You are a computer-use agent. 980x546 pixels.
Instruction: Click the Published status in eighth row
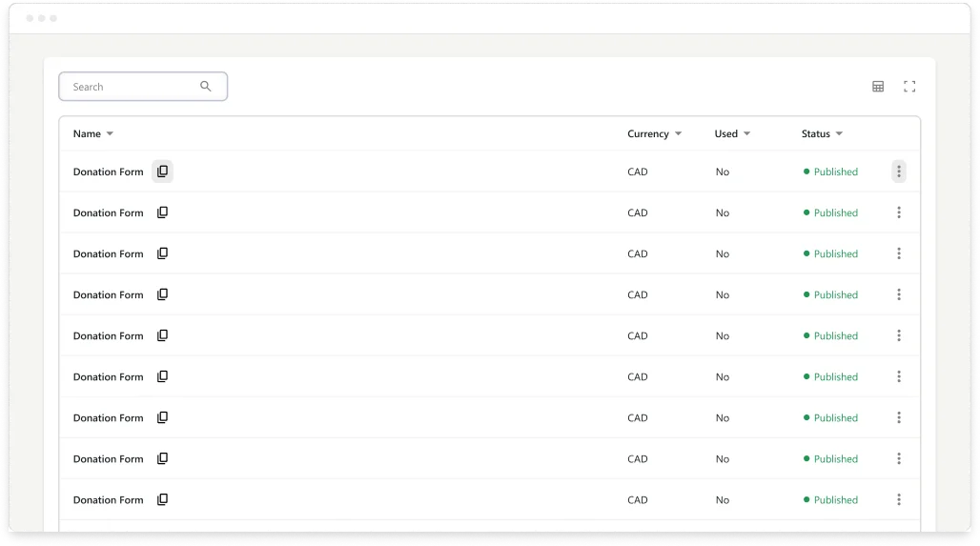pos(835,459)
